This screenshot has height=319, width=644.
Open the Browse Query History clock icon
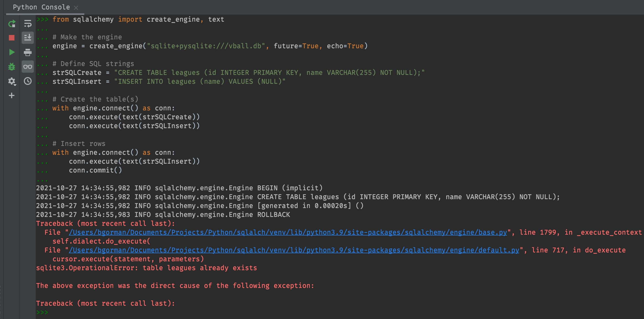[28, 81]
